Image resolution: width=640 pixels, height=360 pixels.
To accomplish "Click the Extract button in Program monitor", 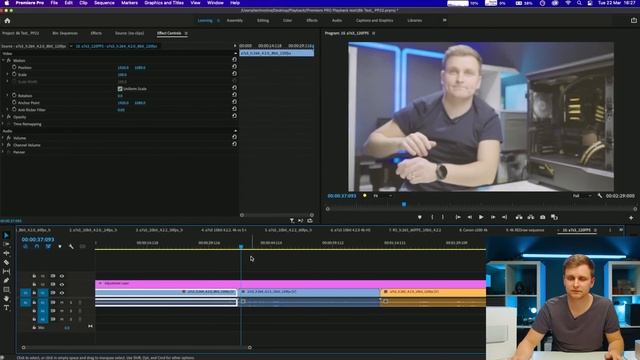I will point(531,217).
